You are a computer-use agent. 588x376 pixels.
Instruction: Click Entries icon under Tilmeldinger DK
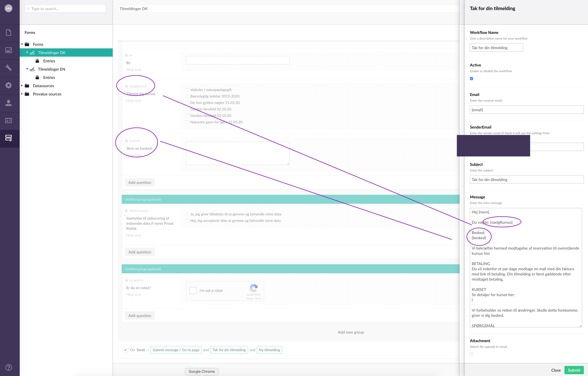coord(37,61)
